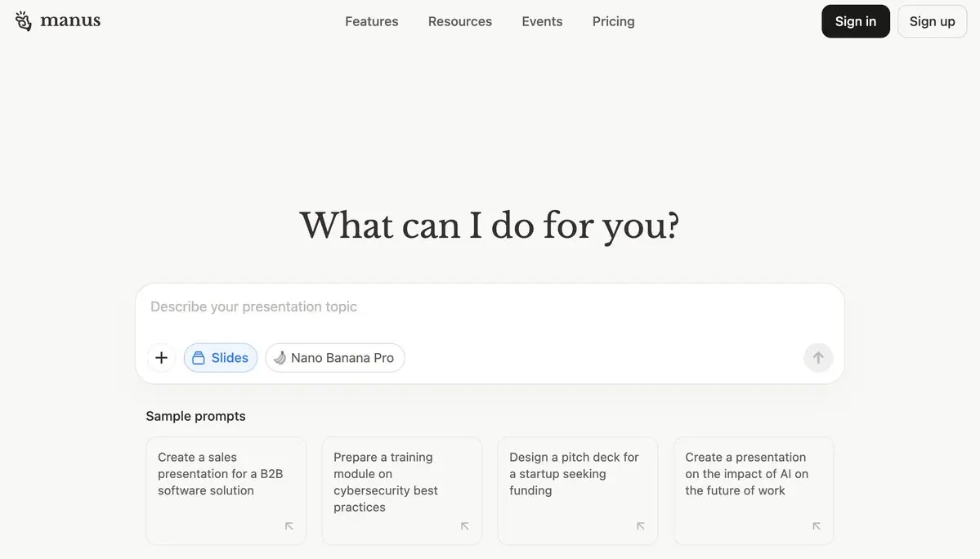
Task: Click the up-arrow submit button
Action: [818, 358]
